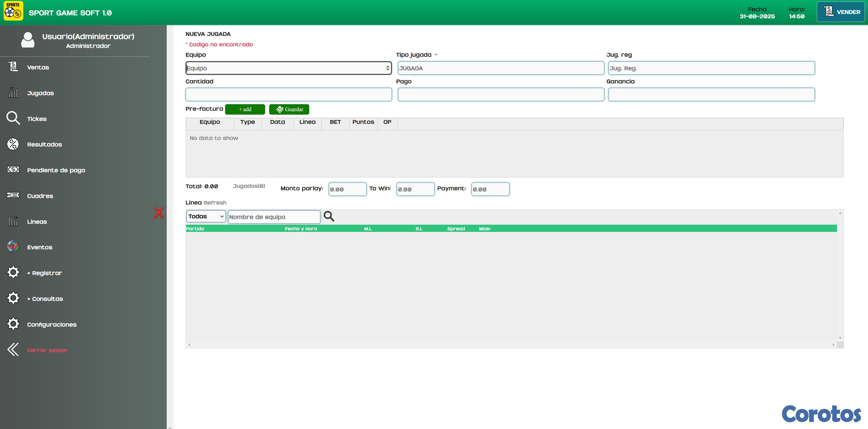Click Pendiente de pago money icon
868x429 pixels.
13,170
